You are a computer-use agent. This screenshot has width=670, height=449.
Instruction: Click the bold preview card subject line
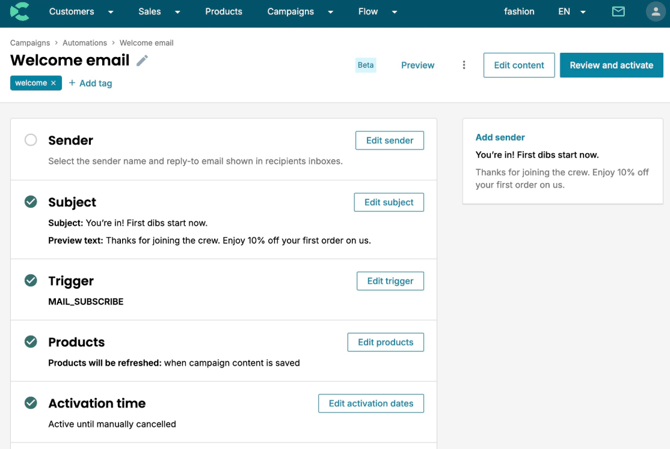tap(537, 155)
